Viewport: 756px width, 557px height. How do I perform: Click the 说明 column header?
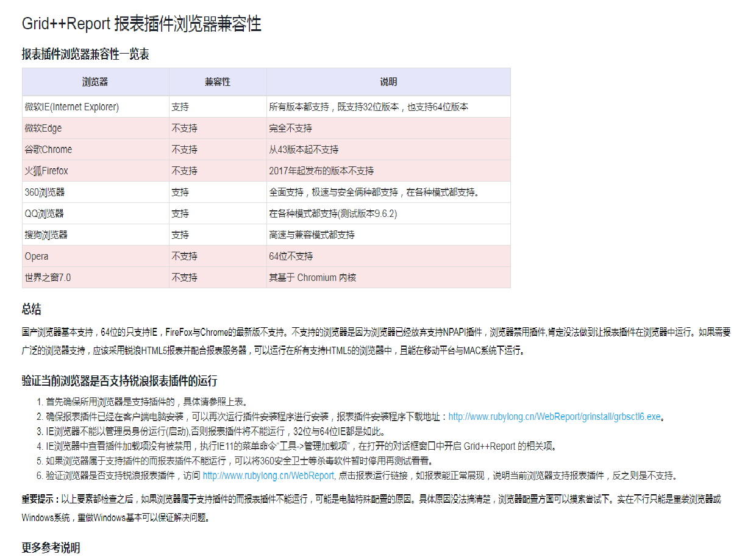point(388,82)
